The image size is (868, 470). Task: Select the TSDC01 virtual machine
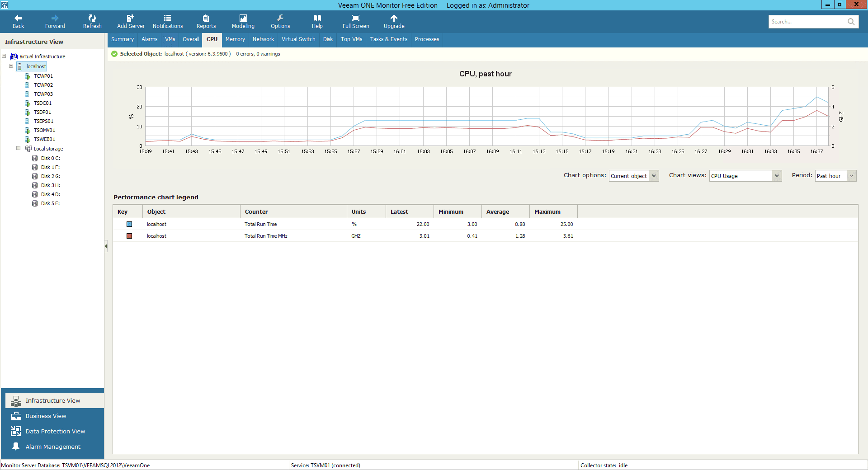point(42,103)
